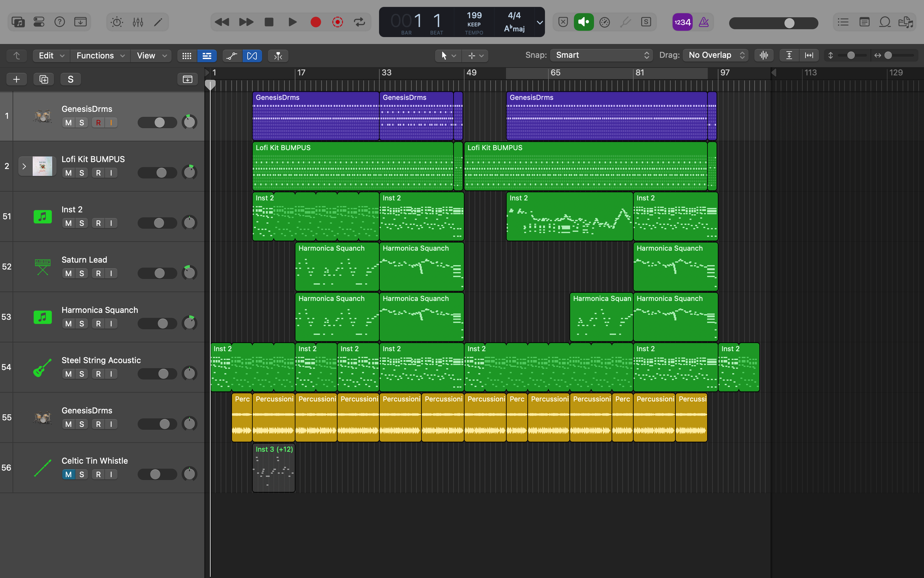Toggle the Count-in 1234 button
This screenshot has width=924, height=578.
coord(682,22)
